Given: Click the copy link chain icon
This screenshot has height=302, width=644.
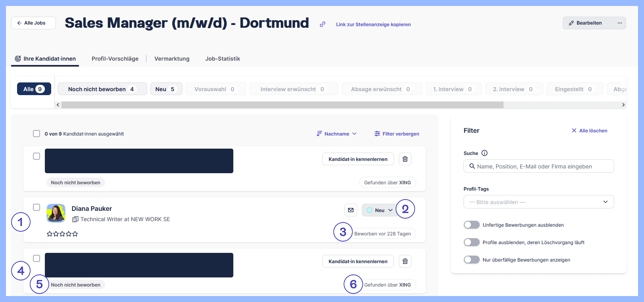Looking at the screenshot, I should click(323, 24).
